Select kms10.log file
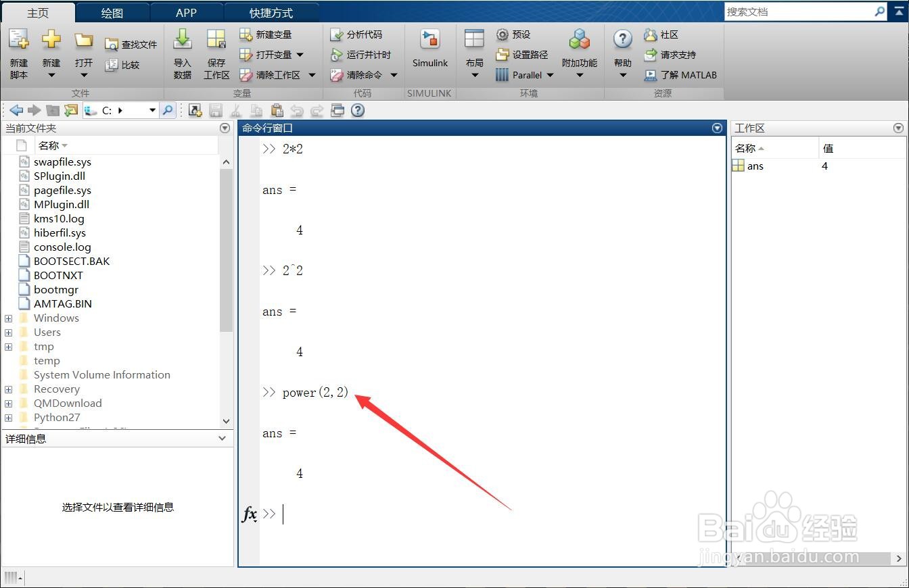Screen dimensions: 909x588 coord(59,219)
